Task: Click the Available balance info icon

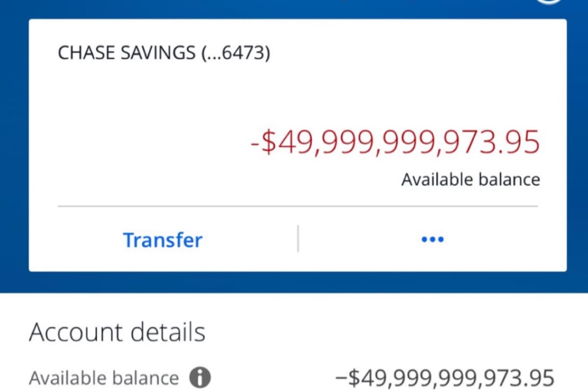Action: pyautogui.click(x=199, y=378)
